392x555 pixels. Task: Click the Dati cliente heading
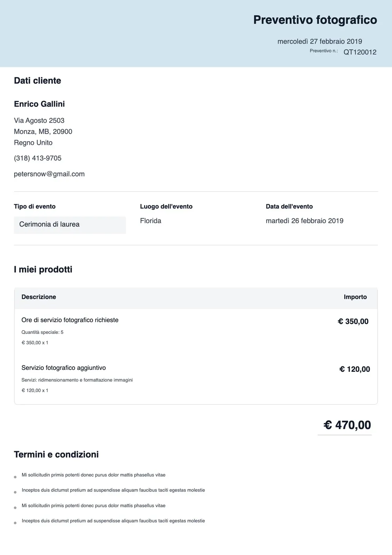point(38,81)
